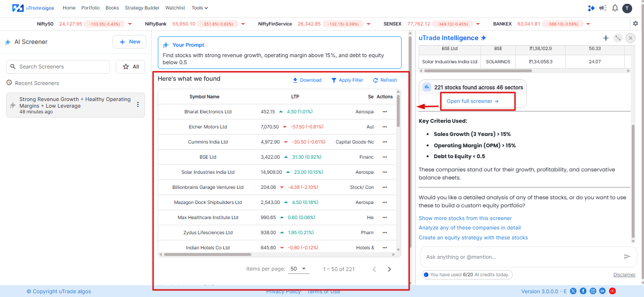
Task: Open user profile avatar T
Action: pos(627,8)
